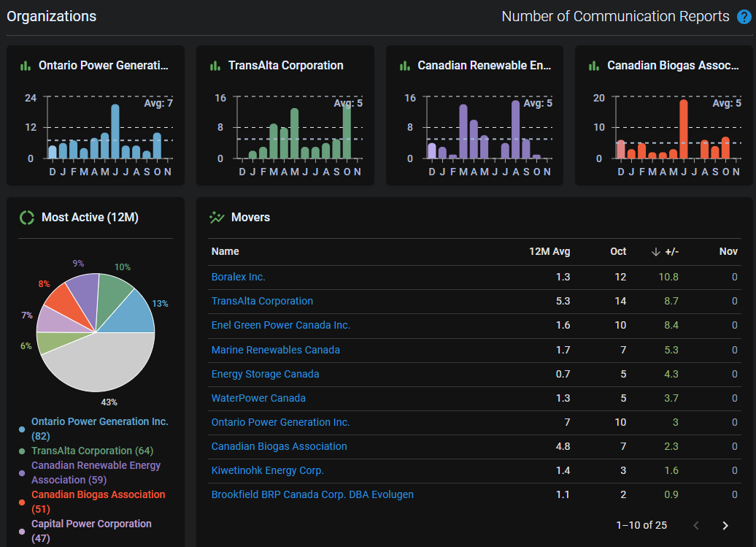
Task: Open Boralex Inc. link
Action: (x=238, y=277)
